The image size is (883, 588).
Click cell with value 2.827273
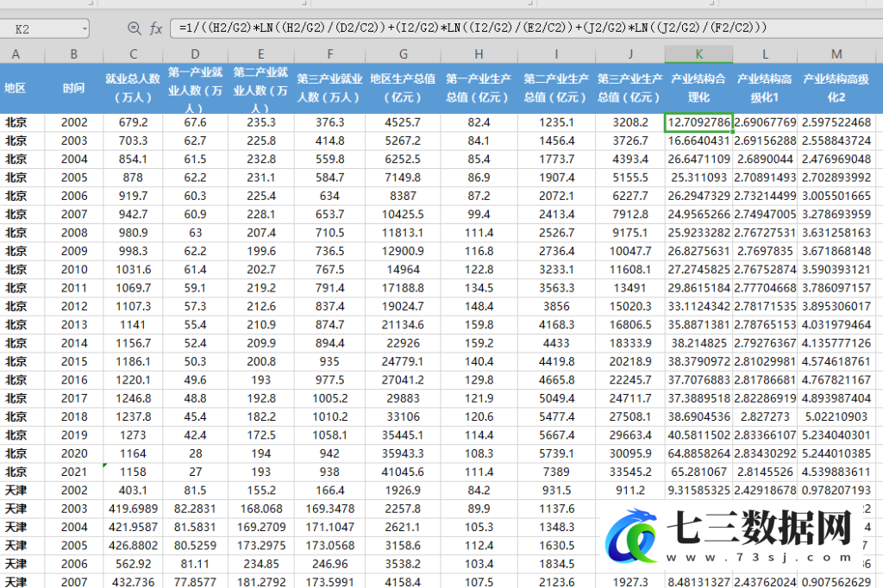[x=765, y=416]
